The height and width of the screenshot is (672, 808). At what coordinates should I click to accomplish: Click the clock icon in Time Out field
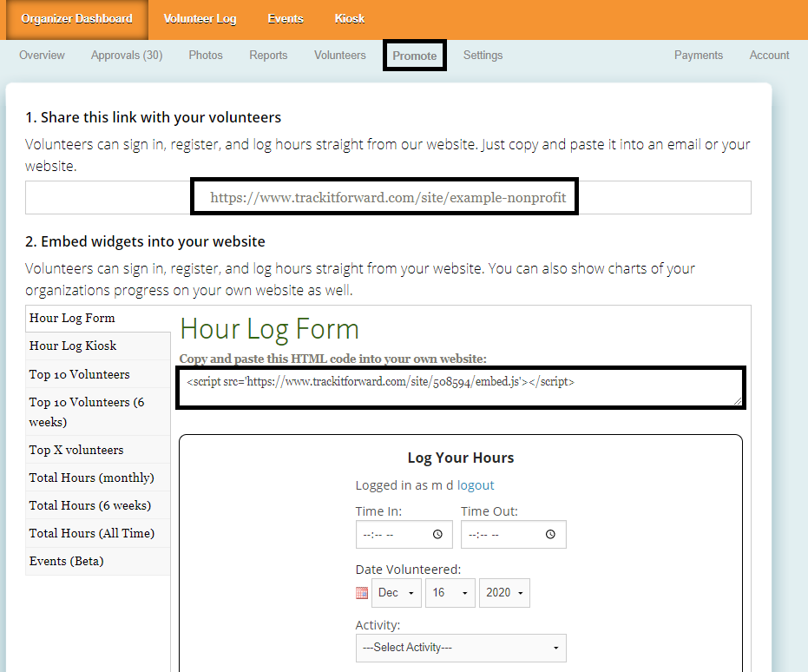tap(550, 535)
